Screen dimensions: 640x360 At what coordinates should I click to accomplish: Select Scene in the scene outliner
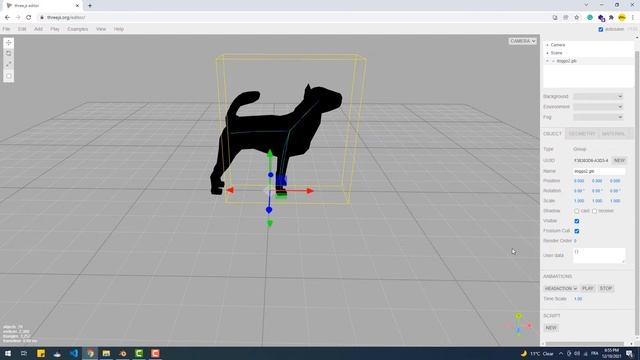coord(556,53)
